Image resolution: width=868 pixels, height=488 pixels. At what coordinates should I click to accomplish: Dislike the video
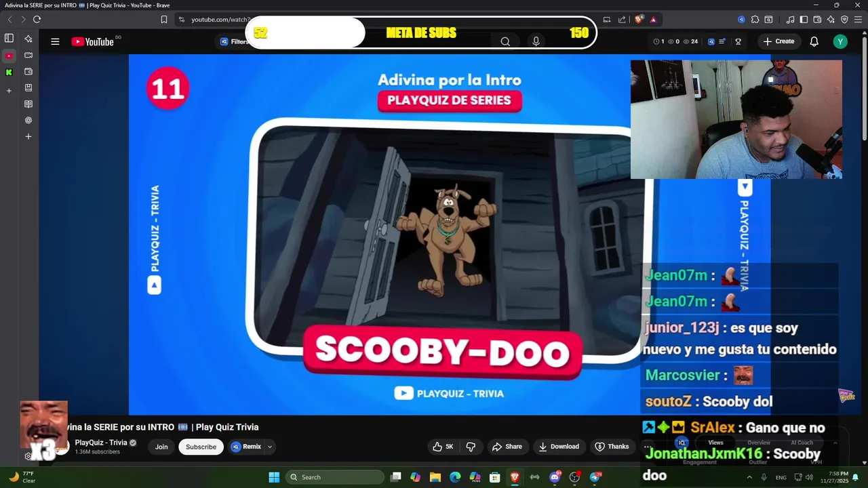point(471,447)
